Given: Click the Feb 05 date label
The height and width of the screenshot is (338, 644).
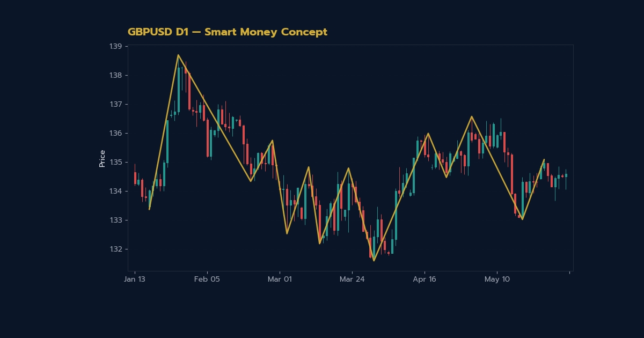Looking at the screenshot, I should point(207,280).
